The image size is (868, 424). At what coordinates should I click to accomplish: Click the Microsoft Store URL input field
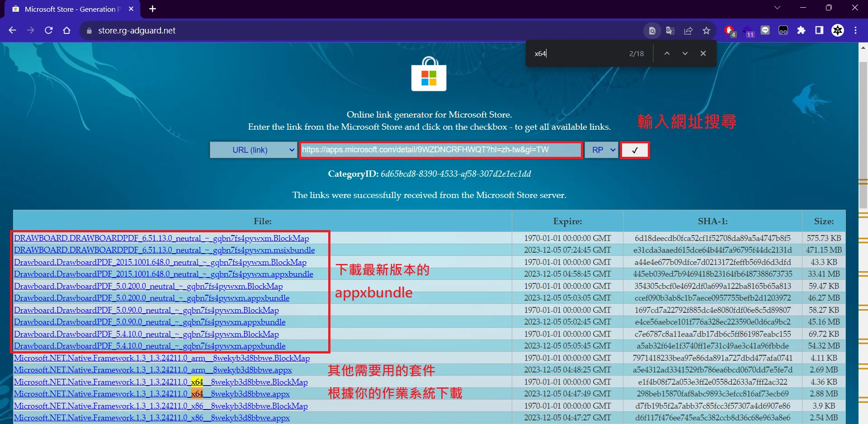pyautogui.click(x=440, y=150)
